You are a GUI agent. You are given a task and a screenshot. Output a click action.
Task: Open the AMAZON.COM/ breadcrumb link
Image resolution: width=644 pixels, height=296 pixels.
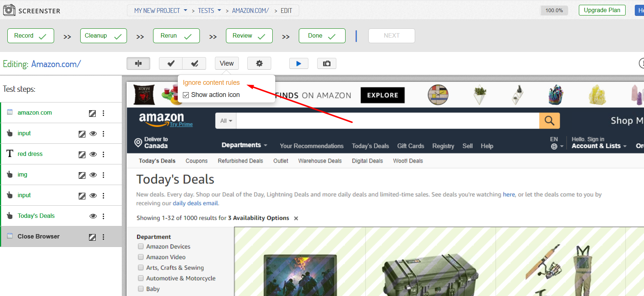250,11
